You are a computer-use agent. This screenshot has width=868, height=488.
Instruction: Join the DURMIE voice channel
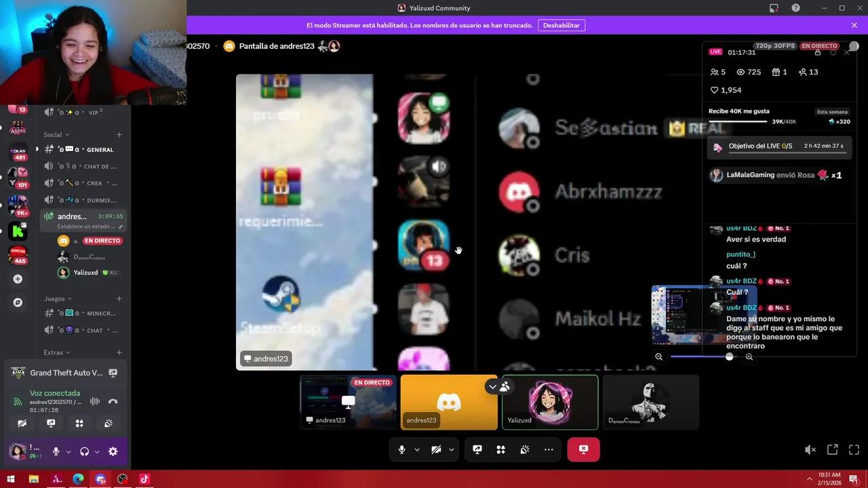pyautogui.click(x=83, y=200)
